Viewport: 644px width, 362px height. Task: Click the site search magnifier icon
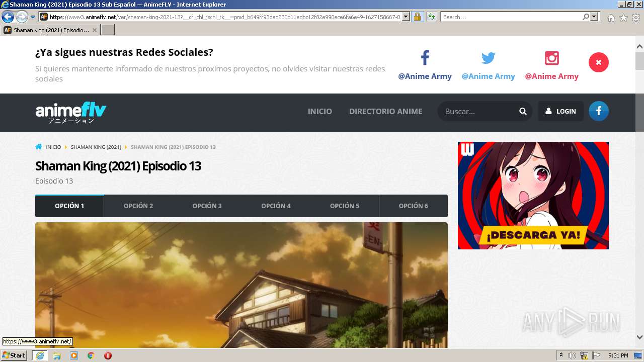click(523, 111)
